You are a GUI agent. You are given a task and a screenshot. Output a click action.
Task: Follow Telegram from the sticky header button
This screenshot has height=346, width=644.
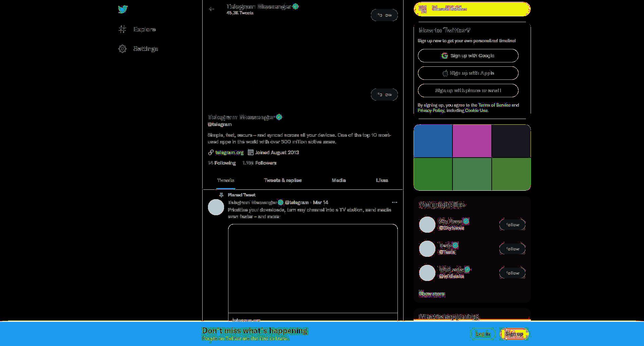pyautogui.click(x=384, y=15)
